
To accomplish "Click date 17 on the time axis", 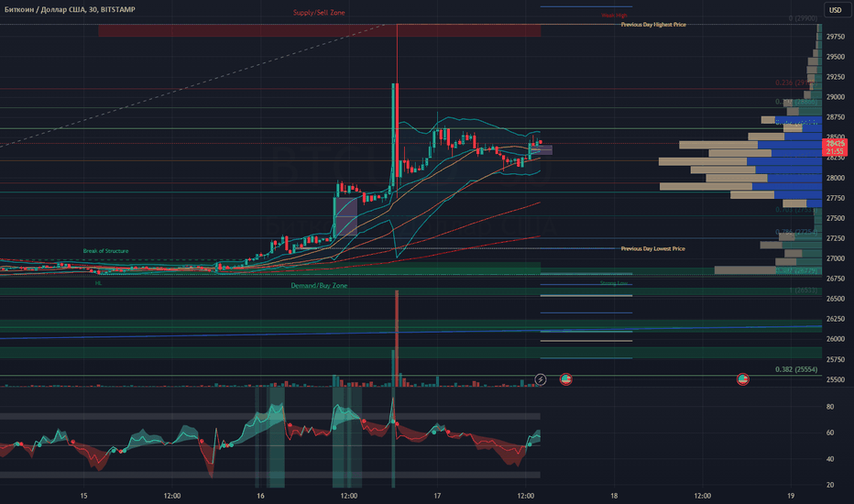I will click(437, 496).
